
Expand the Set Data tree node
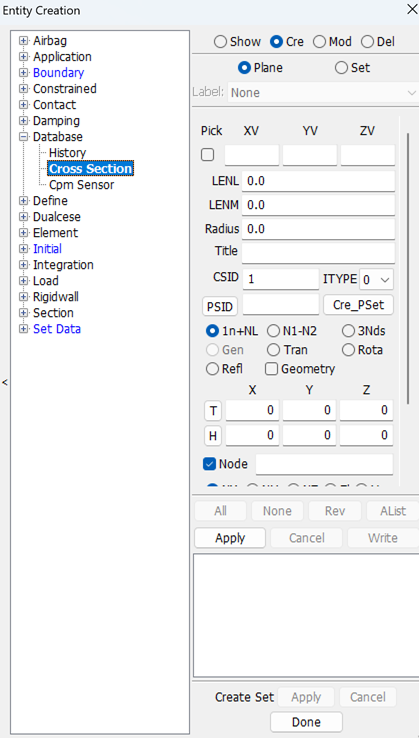point(23,329)
